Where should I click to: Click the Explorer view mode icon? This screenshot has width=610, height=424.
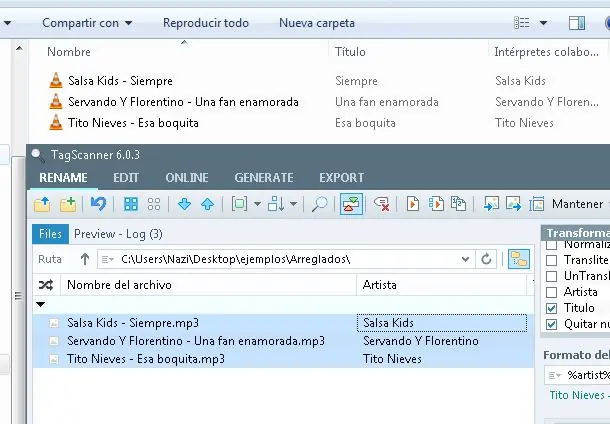[x=522, y=23]
